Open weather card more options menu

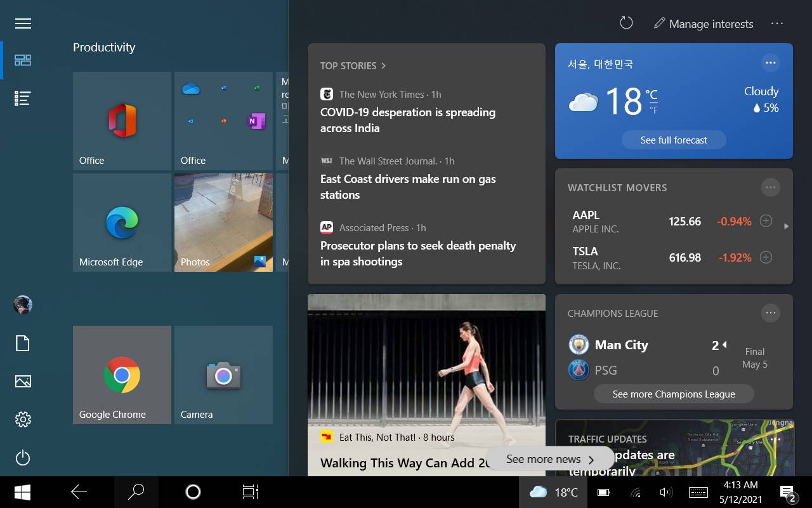771,63
